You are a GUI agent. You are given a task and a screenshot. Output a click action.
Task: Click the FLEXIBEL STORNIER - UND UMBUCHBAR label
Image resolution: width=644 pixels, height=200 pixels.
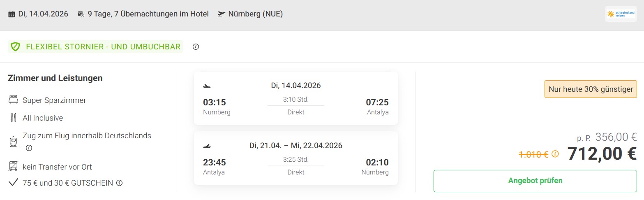click(x=103, y=47)
